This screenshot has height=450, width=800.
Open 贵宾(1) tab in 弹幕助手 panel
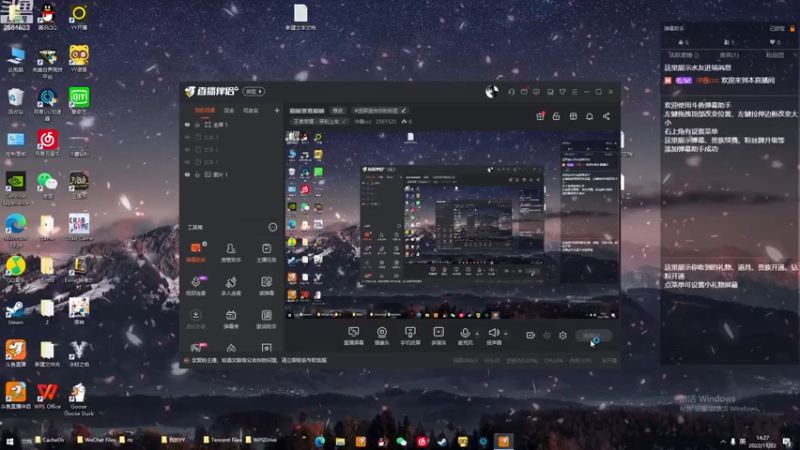[x=729, y=55]
